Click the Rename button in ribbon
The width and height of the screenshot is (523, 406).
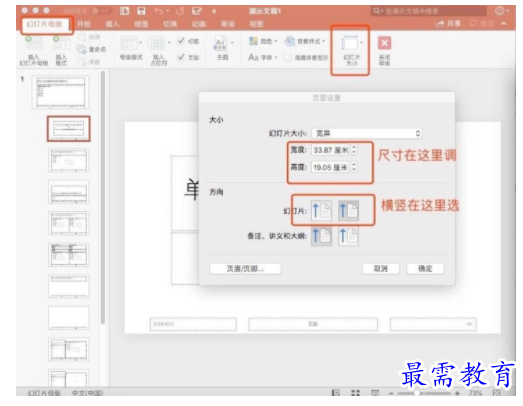coord(91,49)
